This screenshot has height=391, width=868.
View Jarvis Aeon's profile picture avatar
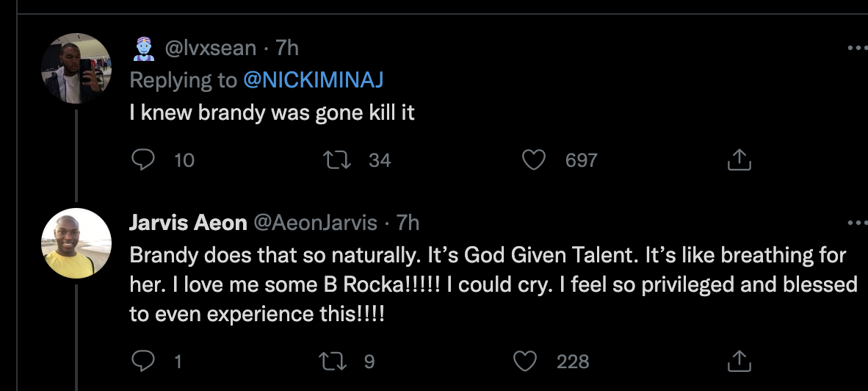(76, 243)
